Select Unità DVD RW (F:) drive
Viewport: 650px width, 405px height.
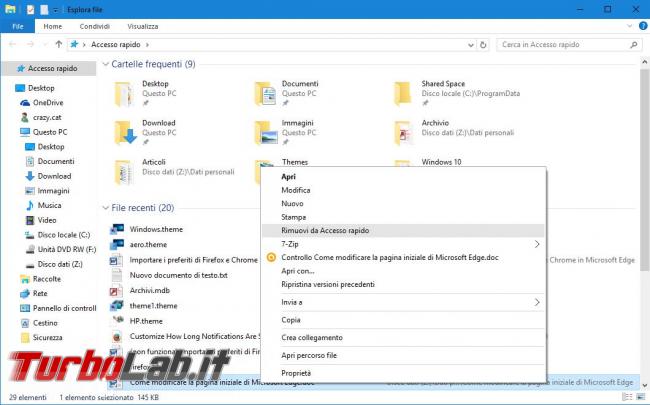coord(61,250)
